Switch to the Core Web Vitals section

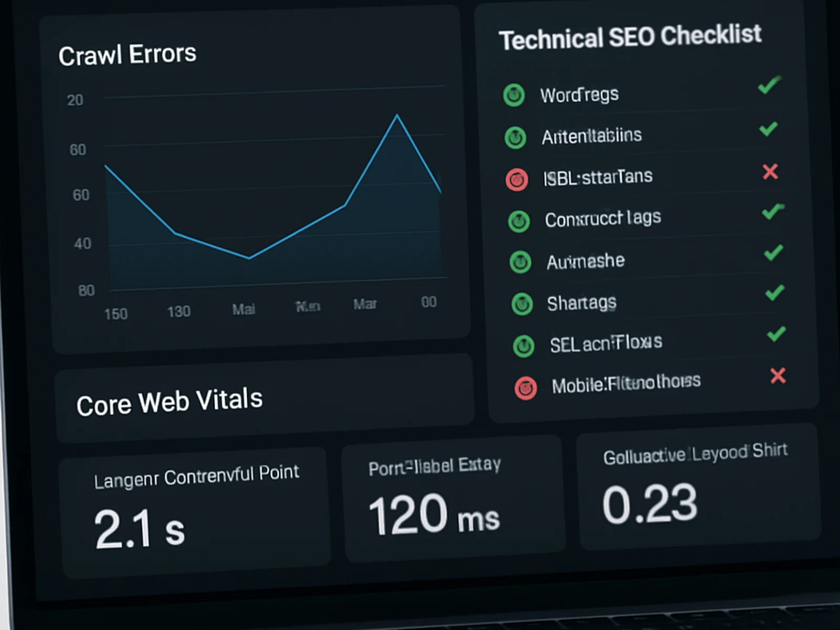pos(170,401)
